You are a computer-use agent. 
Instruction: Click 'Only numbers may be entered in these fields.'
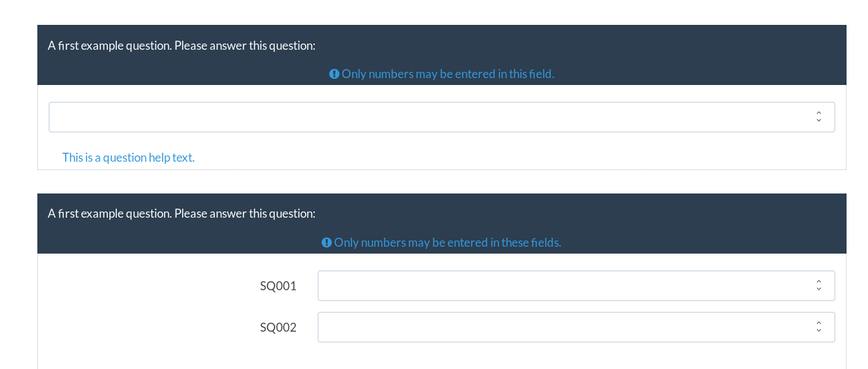[447, 243]
